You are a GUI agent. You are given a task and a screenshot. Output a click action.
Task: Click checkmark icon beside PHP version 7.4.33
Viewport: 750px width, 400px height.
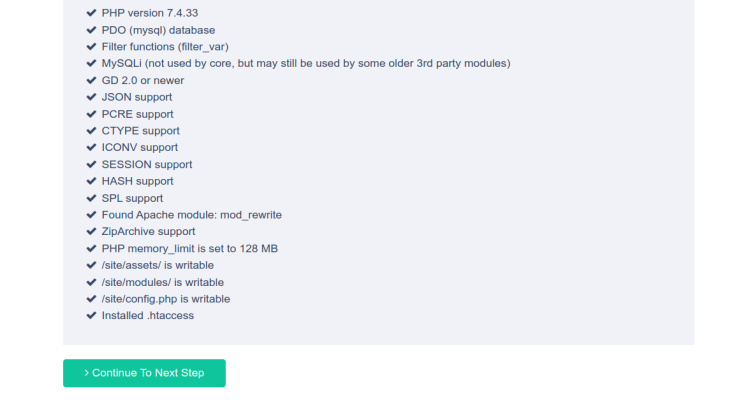[91, 13]
